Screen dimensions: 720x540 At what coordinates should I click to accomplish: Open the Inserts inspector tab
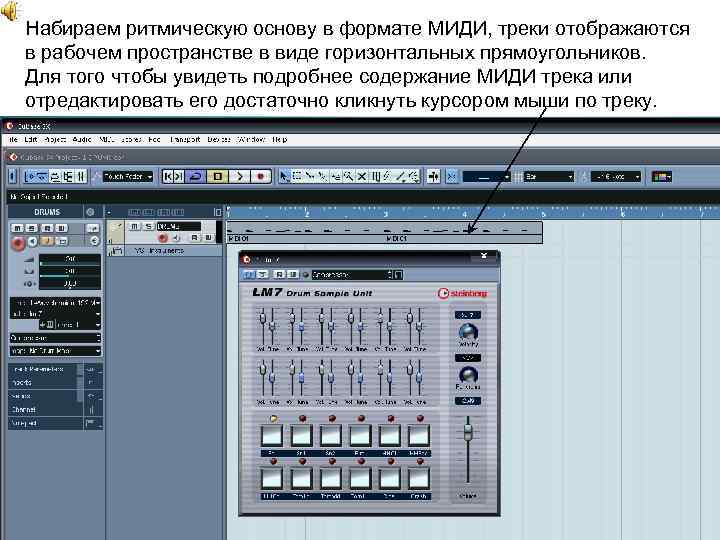[46, 382]
